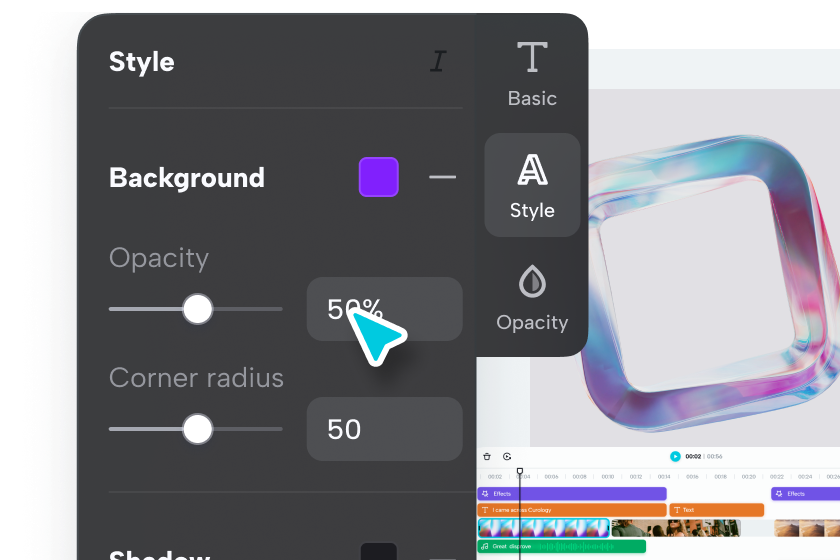
Task: Select the highlighted glass ring video clip
Action: 544,528
